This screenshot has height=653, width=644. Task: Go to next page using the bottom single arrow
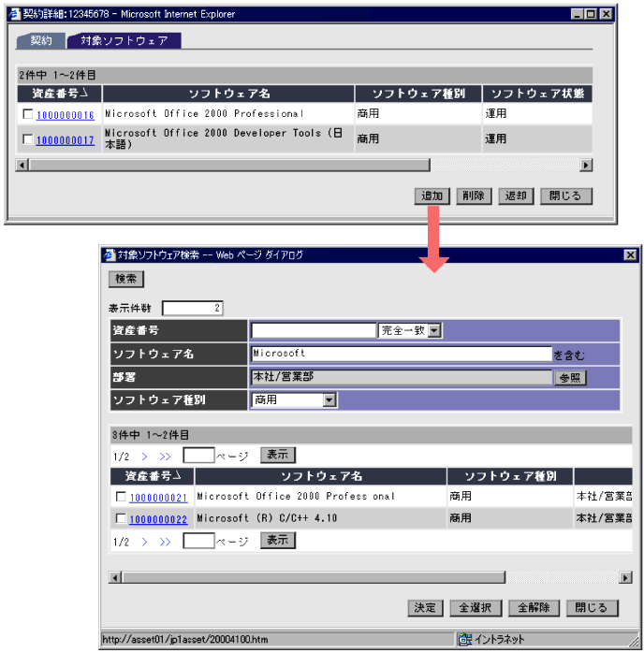pyautogui.click(x=144, y=542)
